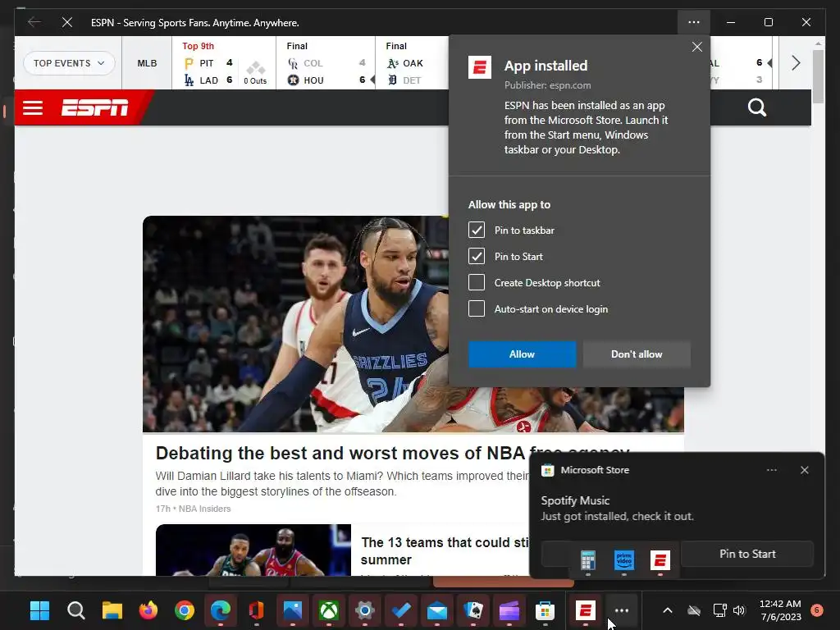Open the Photos app on the taskbar
The image size is (840, 630).
pos(293,610)
